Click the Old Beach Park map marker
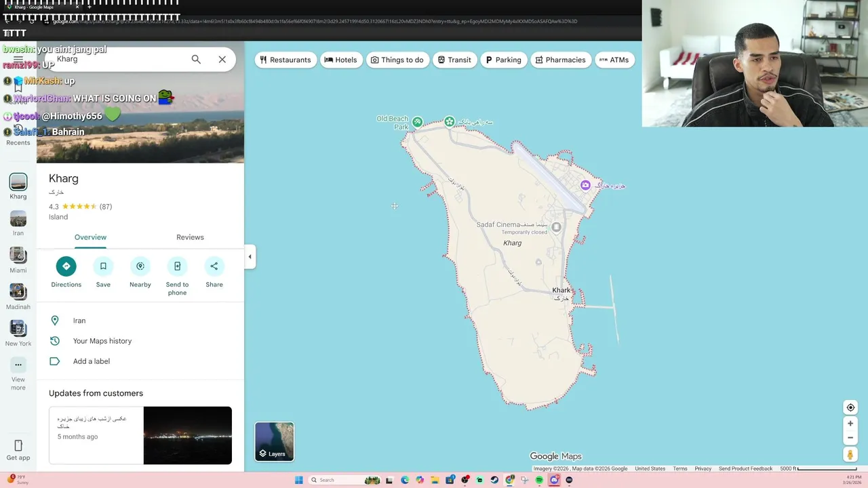This screenshot has height=488, width=868. [x=417, y=122]
